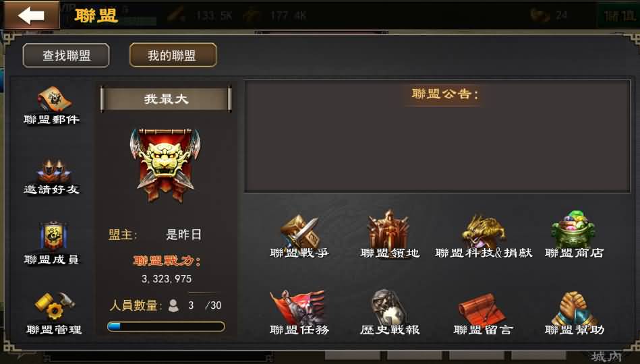Image resolution: width=640 pixels, height=364 pixels.
Task: Open 聯盟戰爭 sword icon
Action: 299,231
